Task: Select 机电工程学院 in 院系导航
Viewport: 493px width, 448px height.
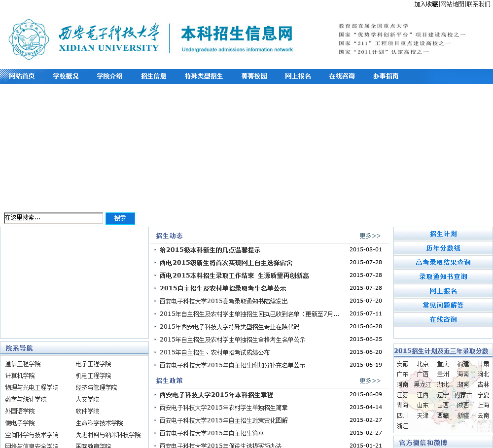Action: 93,376
